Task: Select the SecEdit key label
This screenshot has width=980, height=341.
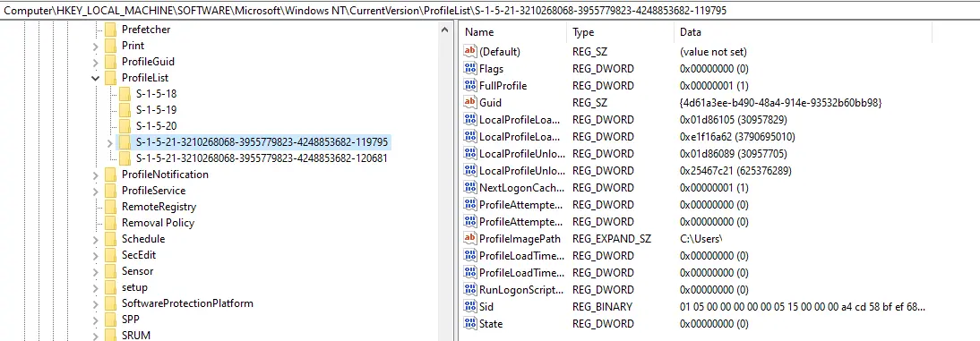Action: click(x=139, y=255)
